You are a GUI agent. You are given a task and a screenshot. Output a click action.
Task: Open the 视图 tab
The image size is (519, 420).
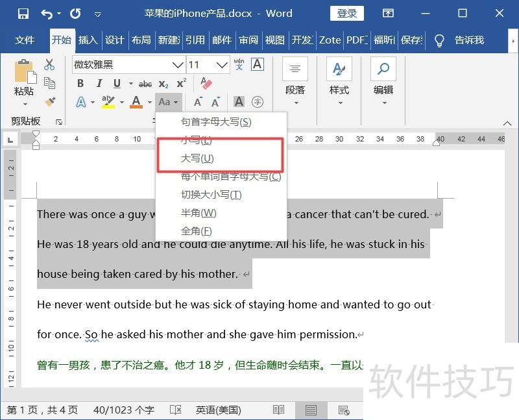tap(275, 40)
